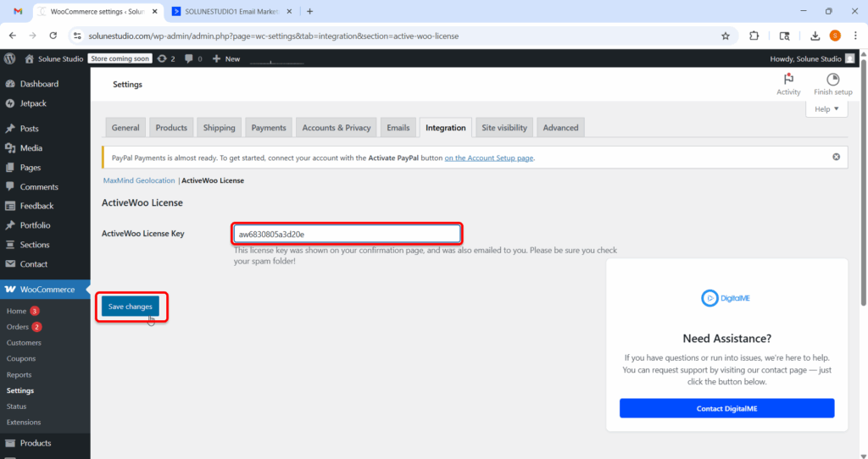Open the WooCommerce sidebar menu
The image size is (868, 459).
click(45, 290)
